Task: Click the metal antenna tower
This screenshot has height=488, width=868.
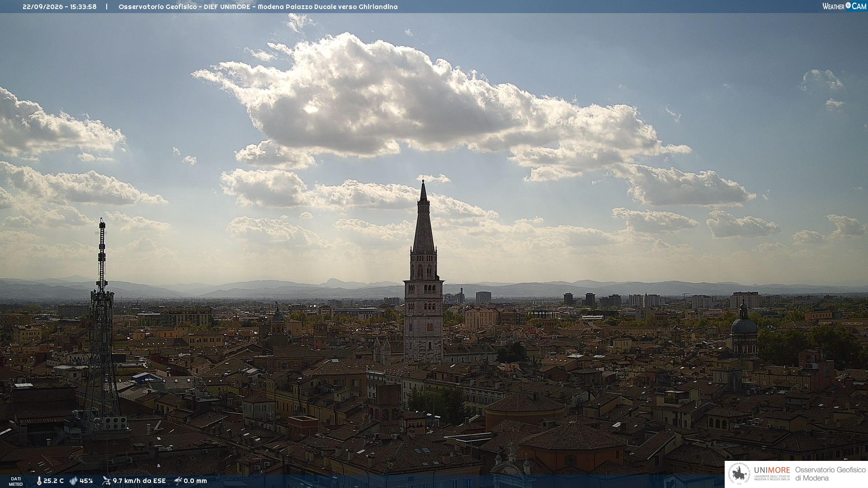Action: tap(102, 325)
